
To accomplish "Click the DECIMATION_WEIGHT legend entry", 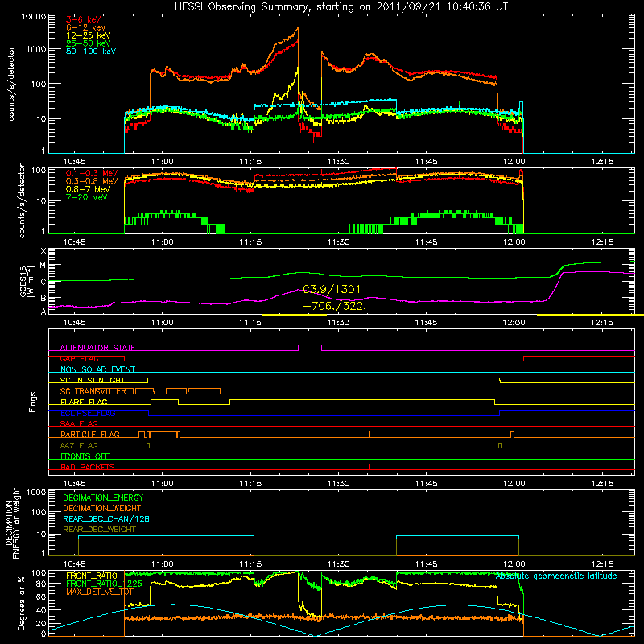I will click(102, 508).
